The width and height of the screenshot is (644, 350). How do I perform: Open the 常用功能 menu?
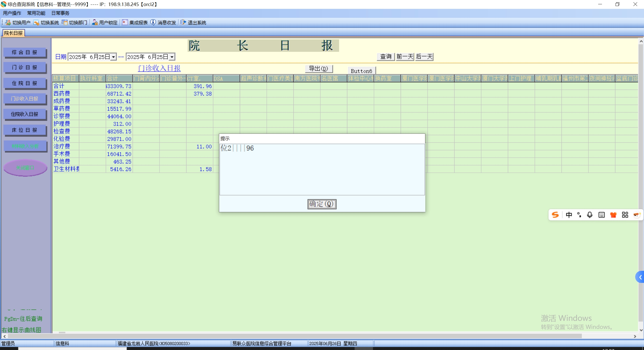36,13
